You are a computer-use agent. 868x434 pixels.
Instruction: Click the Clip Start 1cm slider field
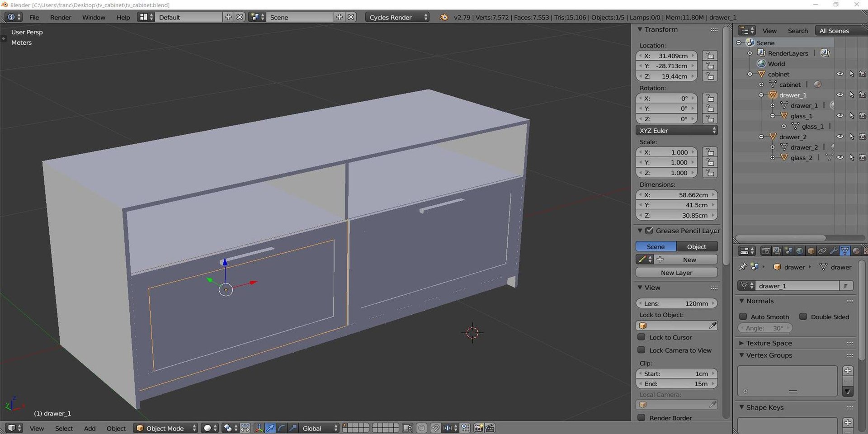(x=676, y=373)
